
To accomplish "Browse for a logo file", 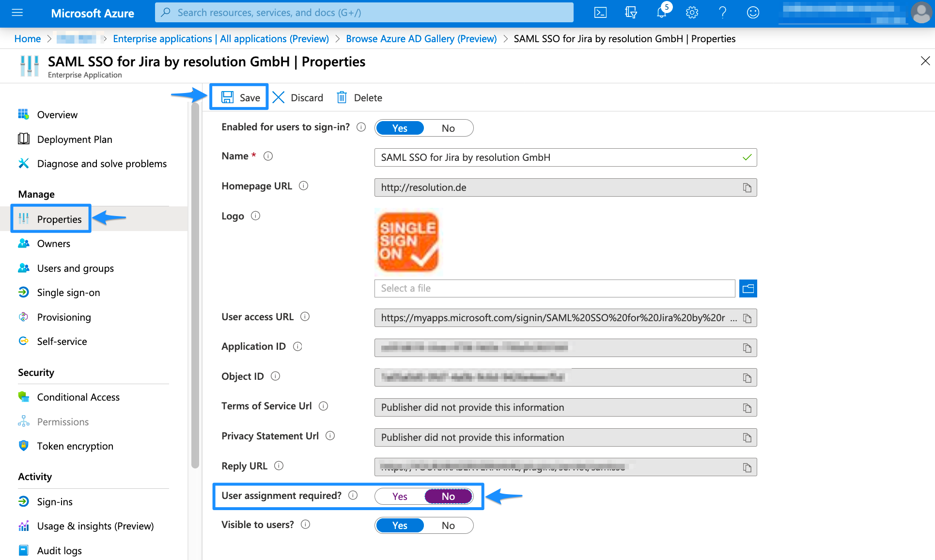I will coord(748,289).
